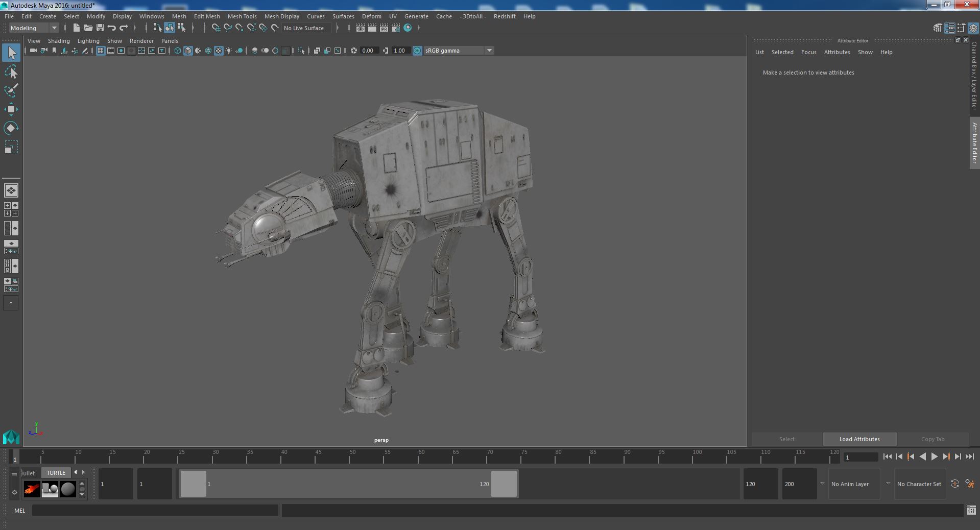Screen dimensions: 980x530
Task: Activate the Rotate tool
Action: [11, 128]
